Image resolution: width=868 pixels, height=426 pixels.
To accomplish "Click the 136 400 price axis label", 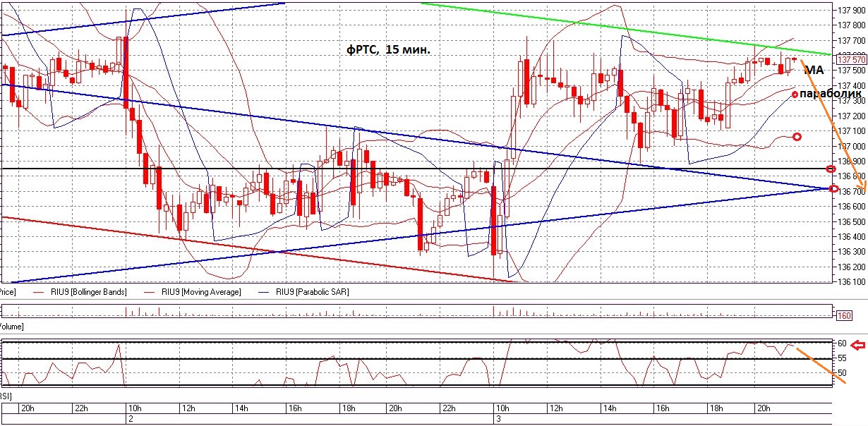I will coord(850,237).
